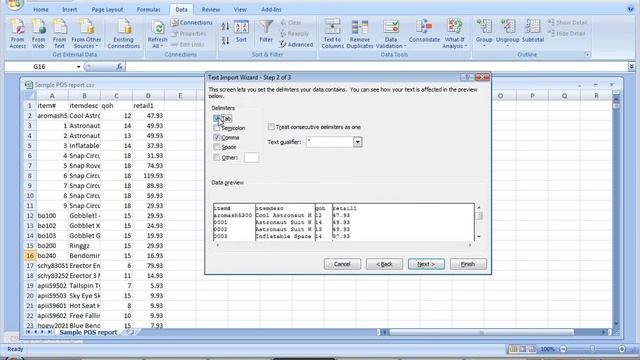Open Existing Connections
The image size is (640, 360).
click(x=124, y=33)
